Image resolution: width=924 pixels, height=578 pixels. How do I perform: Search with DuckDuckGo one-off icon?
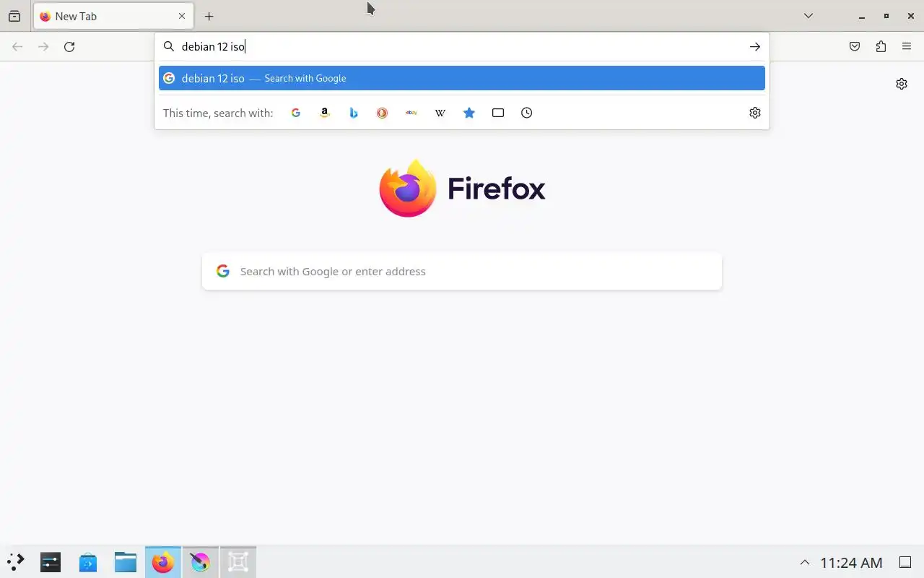(383, 113)
